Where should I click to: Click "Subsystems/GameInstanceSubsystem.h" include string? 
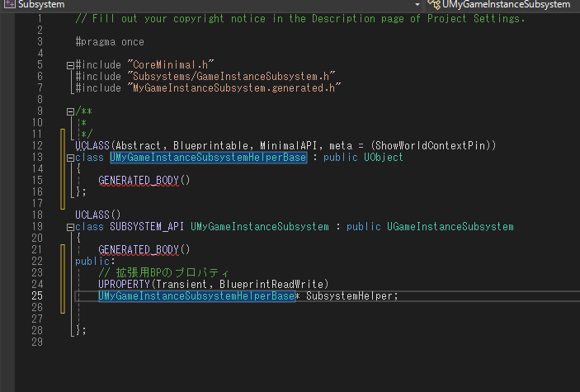(x=231, y=76)
